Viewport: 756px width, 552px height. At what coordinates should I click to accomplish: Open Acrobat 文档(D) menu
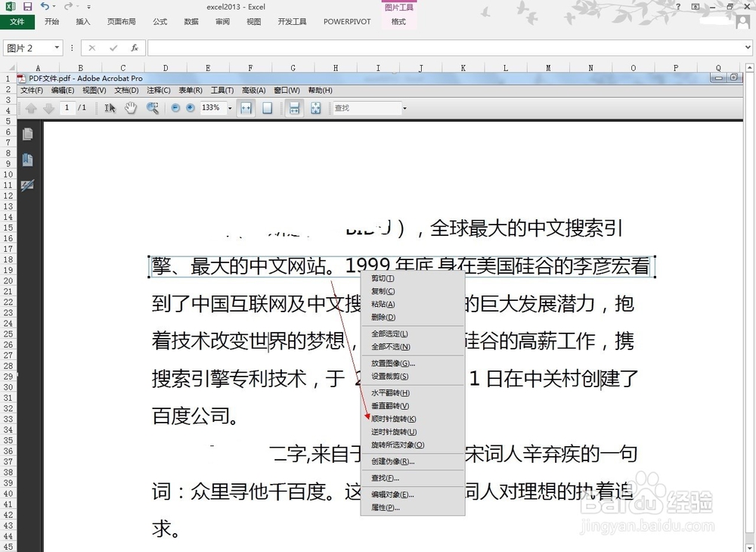pos(126,90)
